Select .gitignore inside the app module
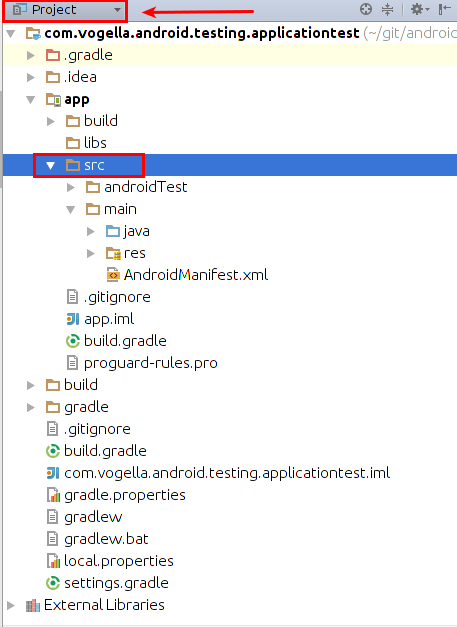The height and width of the screenshot is (627, 457). [117, 297]
